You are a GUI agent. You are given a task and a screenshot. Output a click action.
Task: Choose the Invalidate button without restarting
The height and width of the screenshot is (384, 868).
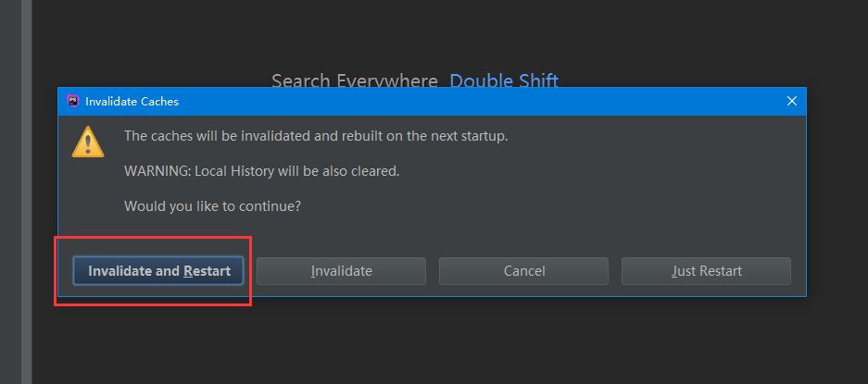(x=341, y=271)
